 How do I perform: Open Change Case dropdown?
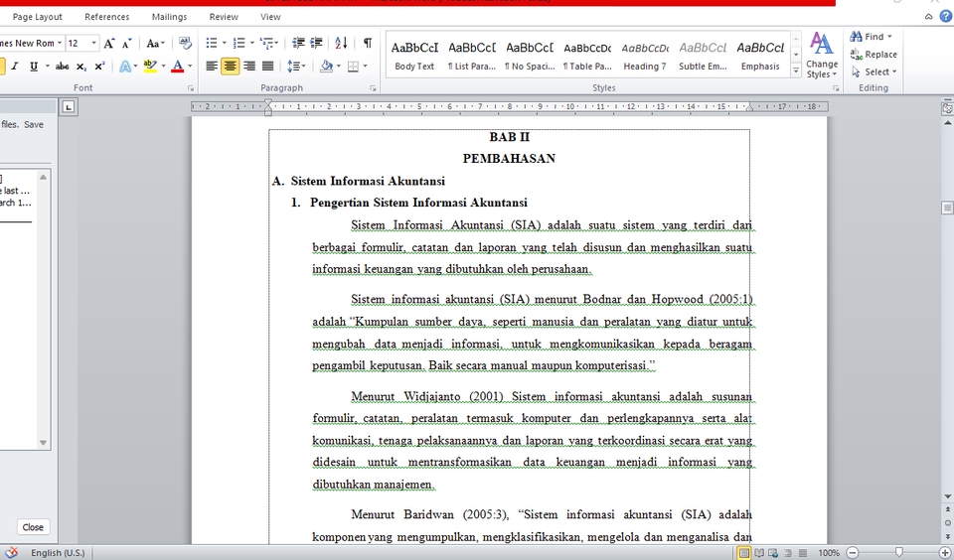155,43
